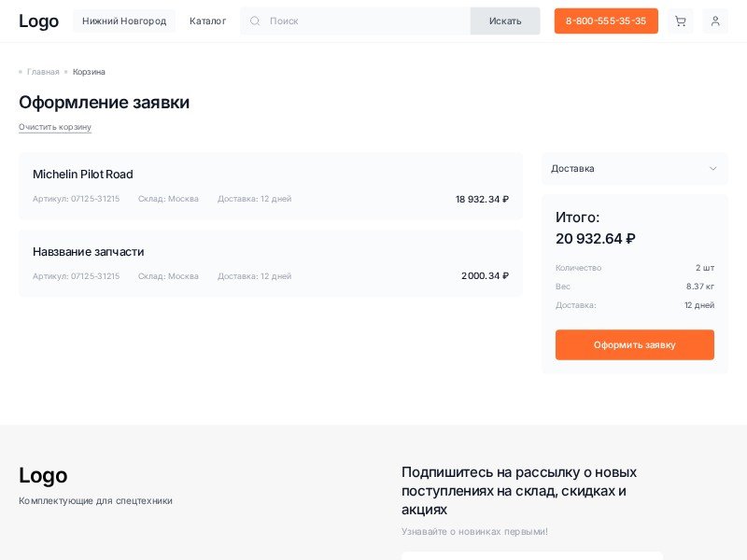
Task: Open the Нижний Новгород city selector
Action: [x=124, y=21]
